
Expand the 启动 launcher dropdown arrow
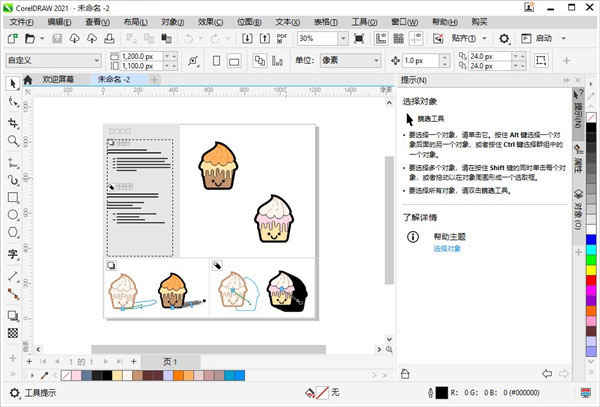564,38
